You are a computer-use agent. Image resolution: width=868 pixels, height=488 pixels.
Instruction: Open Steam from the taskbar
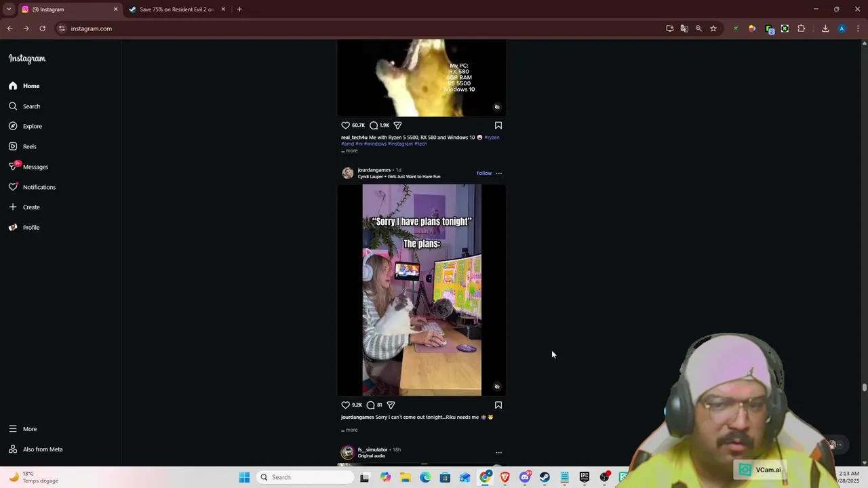[545, 477]
